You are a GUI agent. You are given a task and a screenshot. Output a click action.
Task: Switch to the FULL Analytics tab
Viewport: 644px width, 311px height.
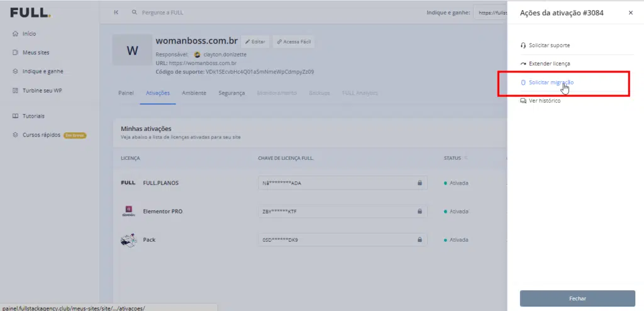360,93
